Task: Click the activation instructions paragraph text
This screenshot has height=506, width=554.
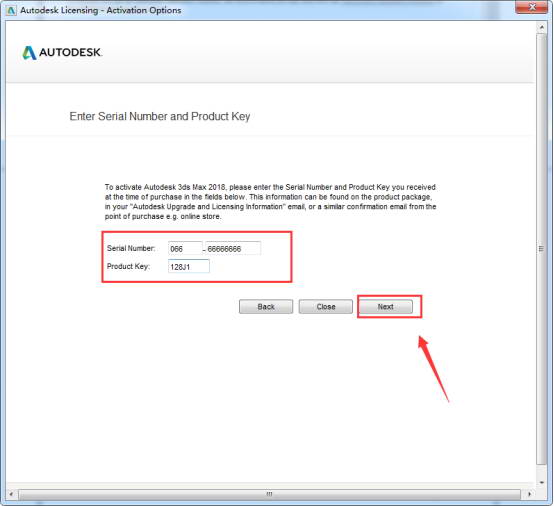Action: point(270,202)
